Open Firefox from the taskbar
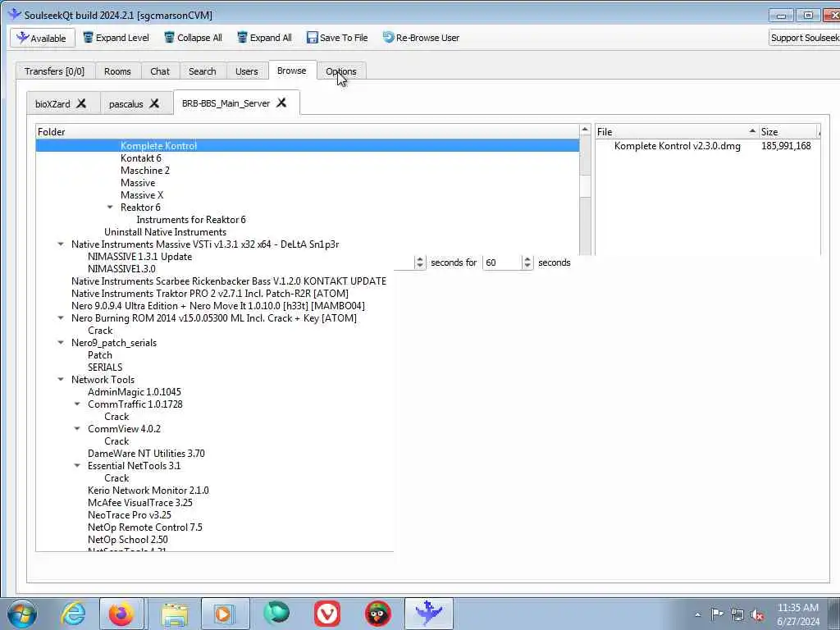Screen dimensions: 840x630 [x=121, y=614]
